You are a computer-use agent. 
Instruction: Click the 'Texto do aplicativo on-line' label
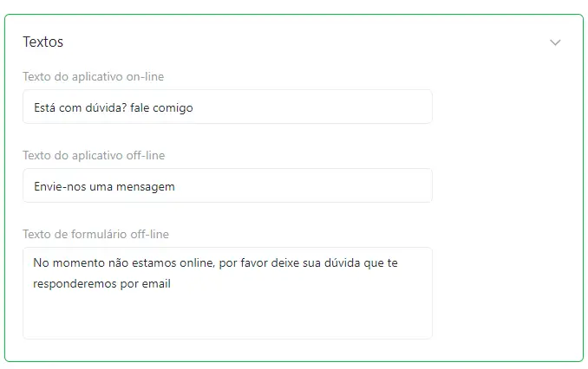pyautogui.click(x=93, y=76)
